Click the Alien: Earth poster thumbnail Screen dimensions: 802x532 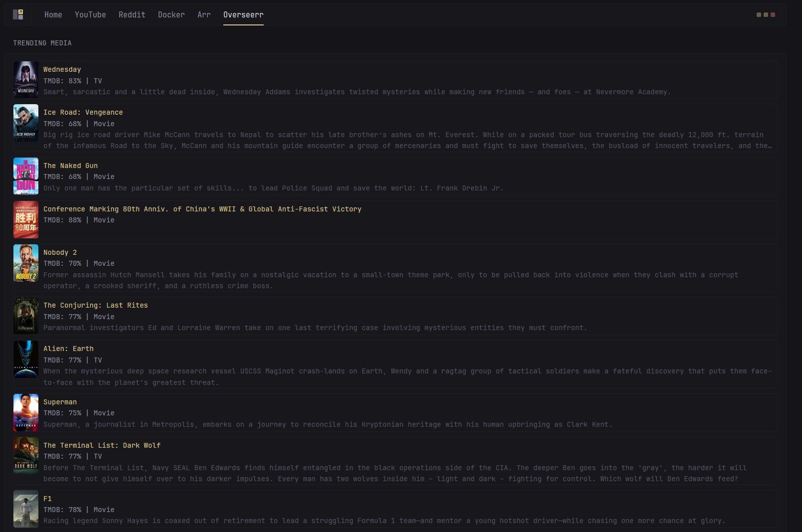[25, 359]
